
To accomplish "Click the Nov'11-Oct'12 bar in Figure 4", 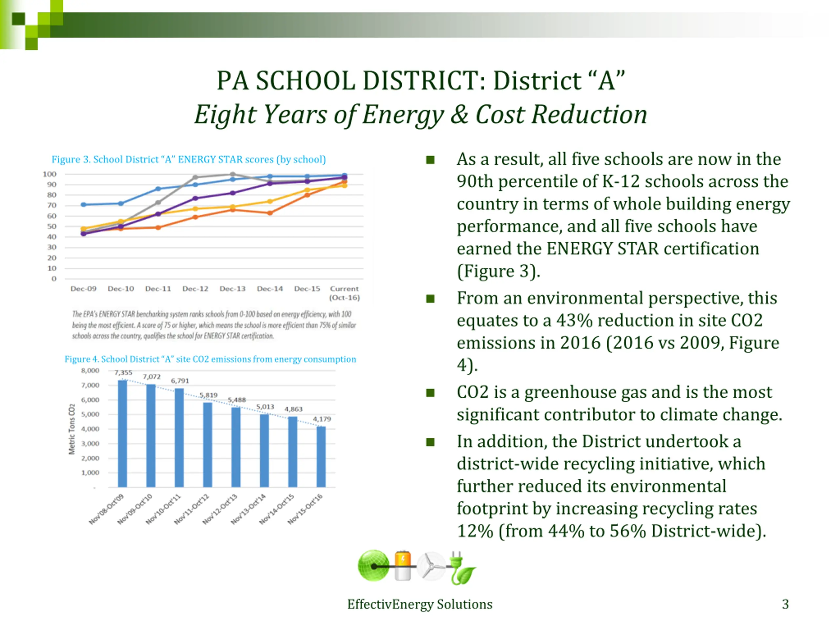I will click(208, 445).
